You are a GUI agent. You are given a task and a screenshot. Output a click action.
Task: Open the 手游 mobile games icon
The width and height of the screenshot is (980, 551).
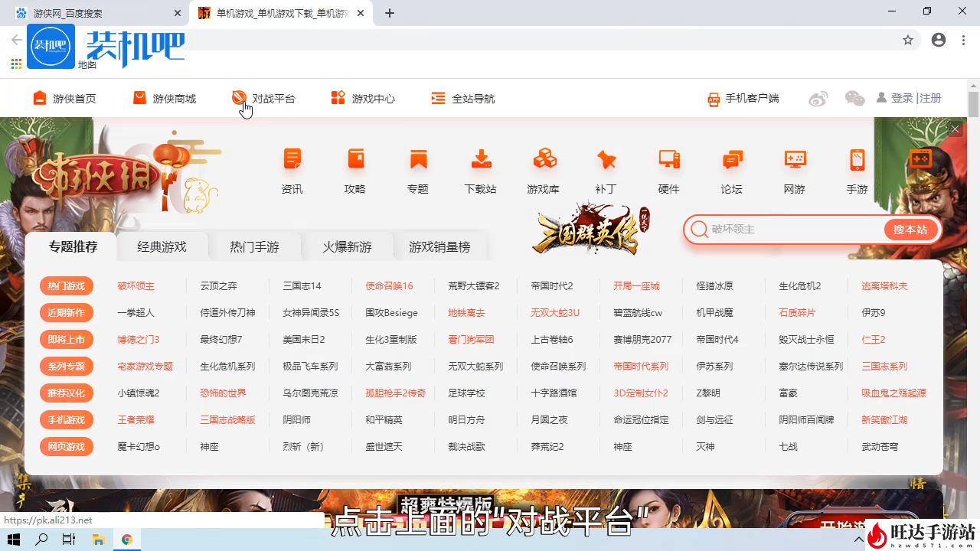pyautogui.click(x=857, y=159)
